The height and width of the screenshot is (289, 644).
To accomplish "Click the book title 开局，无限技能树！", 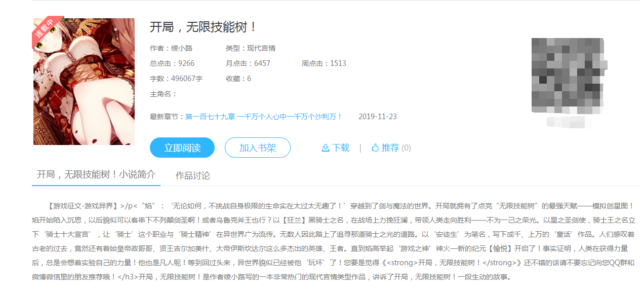I will click(x=204, y=27).
